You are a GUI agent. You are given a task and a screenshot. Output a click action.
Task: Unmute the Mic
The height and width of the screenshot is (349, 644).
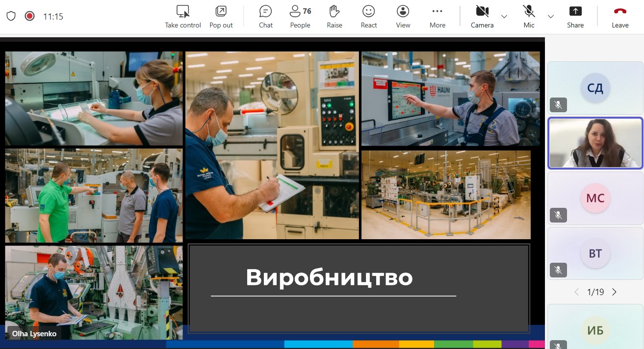(529, 17)
